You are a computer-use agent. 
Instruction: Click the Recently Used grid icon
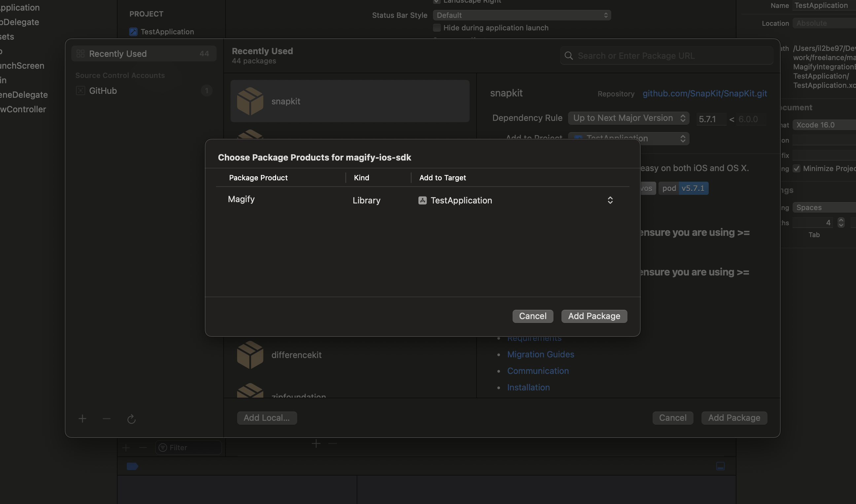tap(81, 54)
